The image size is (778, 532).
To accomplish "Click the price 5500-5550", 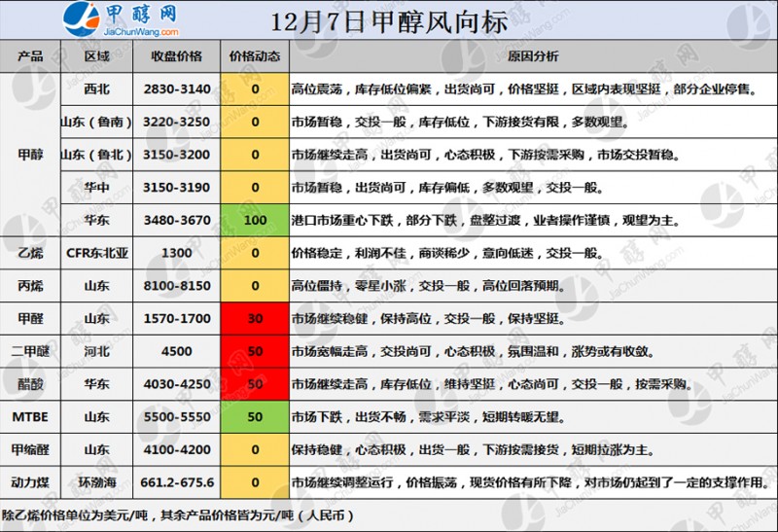I will [177, 417].
